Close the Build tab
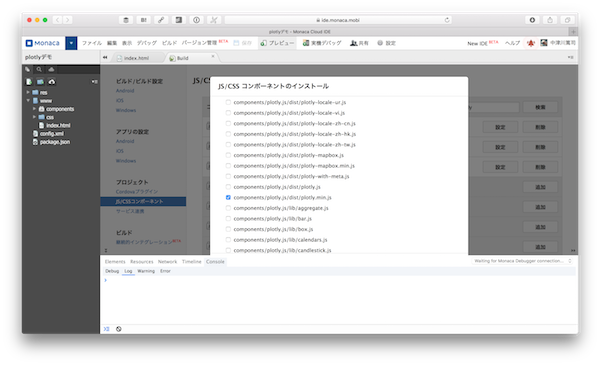The height and width of the screenshot is (365, 600). [213, 56]
